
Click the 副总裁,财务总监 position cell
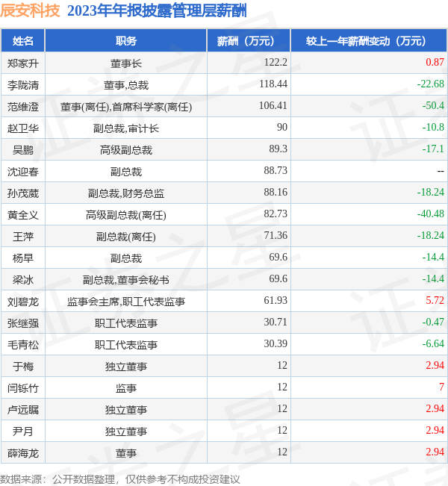tap(126, 193)
